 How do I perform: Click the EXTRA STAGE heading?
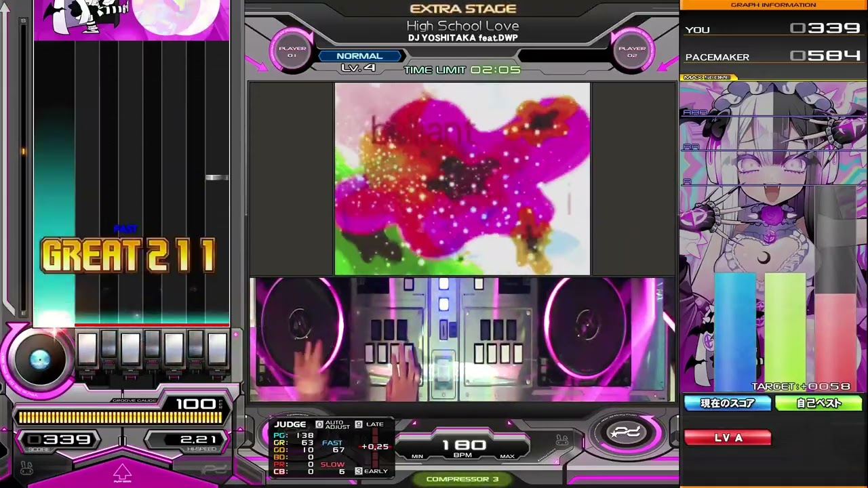pyautogui.click(x=463, y=9)
